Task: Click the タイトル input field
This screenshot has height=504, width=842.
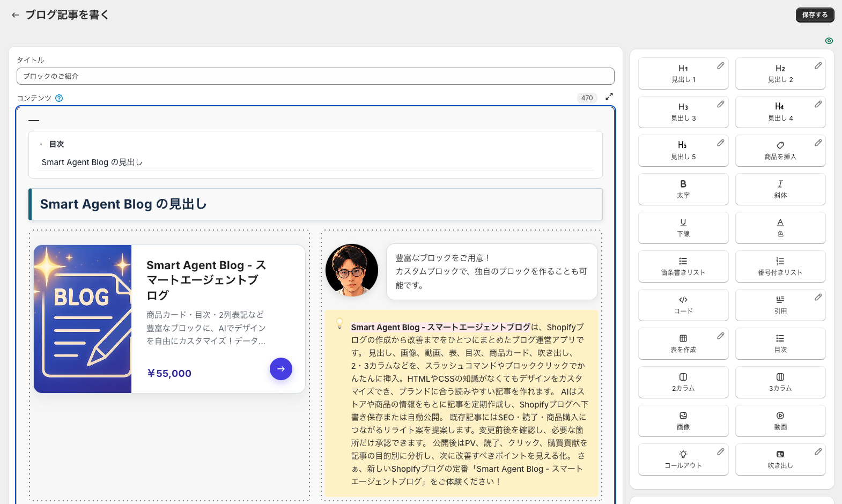Action: pyautogui.click(x=315, y=76)
